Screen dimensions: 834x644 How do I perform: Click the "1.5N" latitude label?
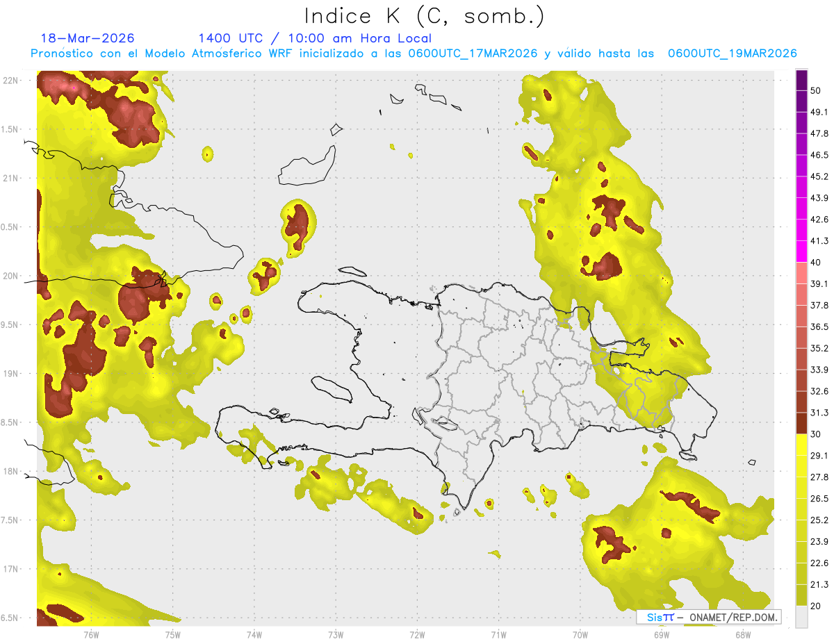click(x=10, y=129)
